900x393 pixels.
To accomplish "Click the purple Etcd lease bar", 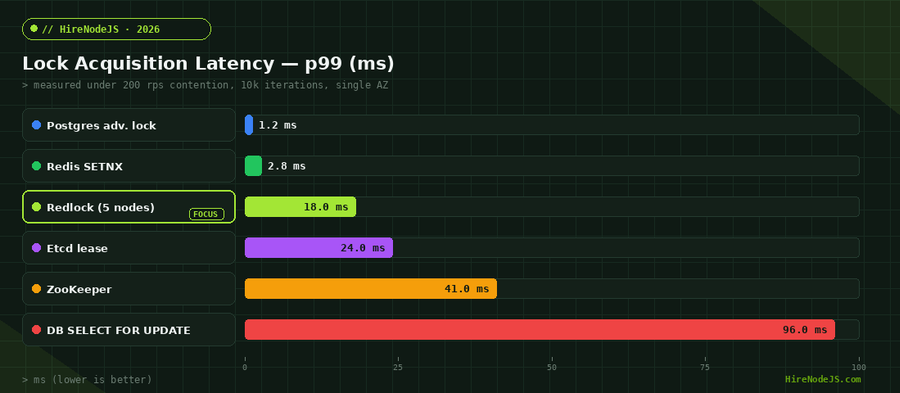I will [319, 248].
